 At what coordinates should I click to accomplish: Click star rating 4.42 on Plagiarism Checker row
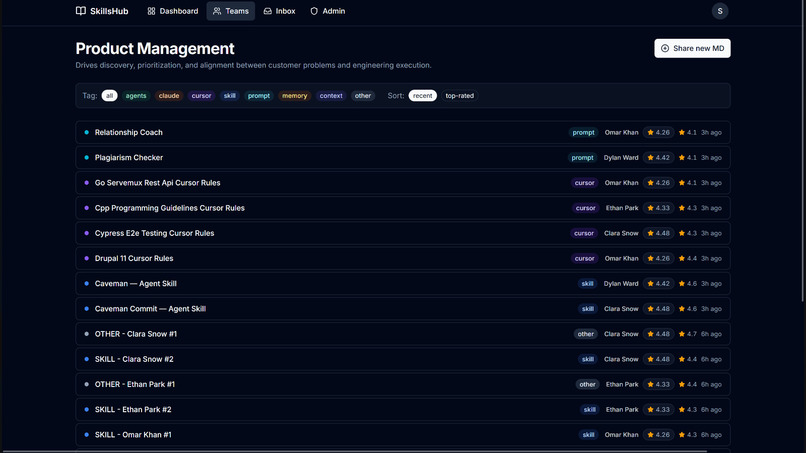[x=658, y=157]
